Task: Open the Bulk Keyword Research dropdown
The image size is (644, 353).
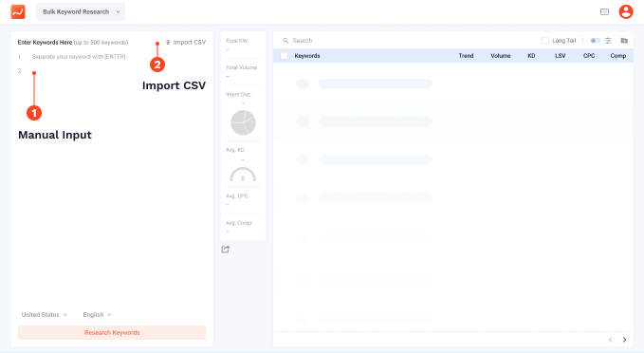Action: 81,12
